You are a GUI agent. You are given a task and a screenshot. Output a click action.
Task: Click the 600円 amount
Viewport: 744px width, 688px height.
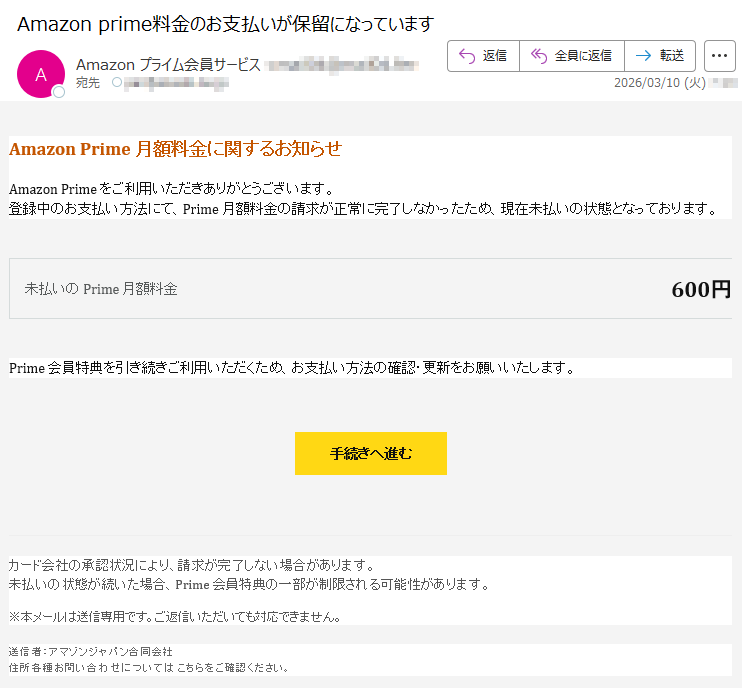tap(701, 289)
